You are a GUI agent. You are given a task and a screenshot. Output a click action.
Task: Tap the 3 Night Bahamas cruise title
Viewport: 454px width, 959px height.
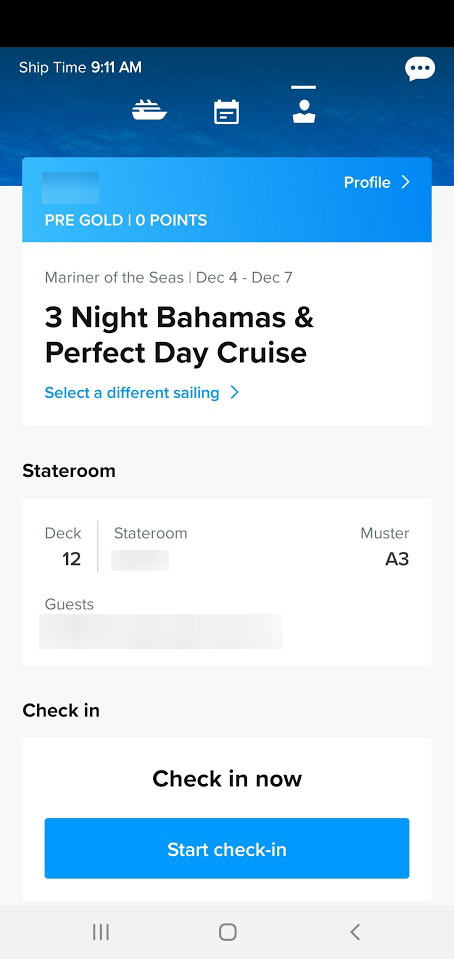click(179, 335)
